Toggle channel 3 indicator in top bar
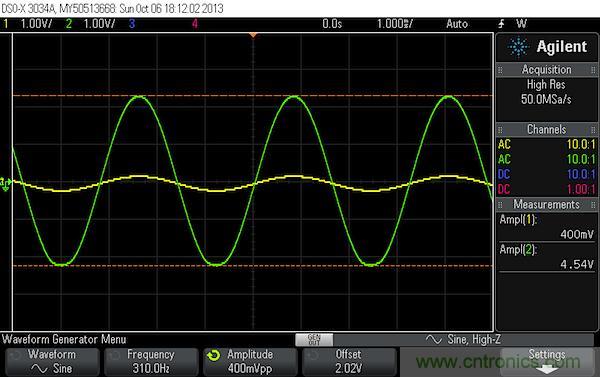Viewport: 600px width, 377px height. [x=132, y=24]
